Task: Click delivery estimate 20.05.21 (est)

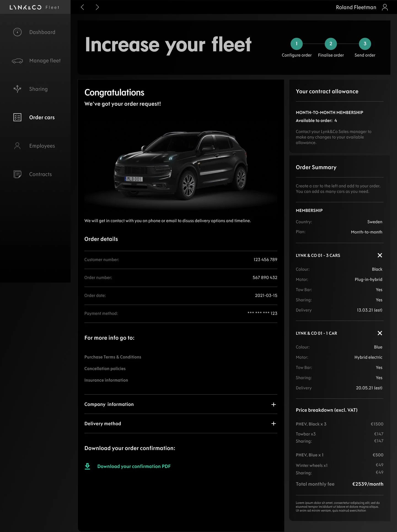Action: click(369, 388)
